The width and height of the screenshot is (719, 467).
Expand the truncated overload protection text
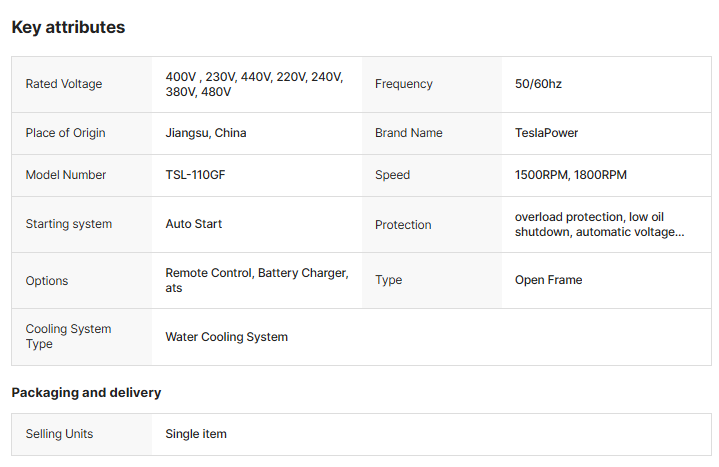point(599,224)
